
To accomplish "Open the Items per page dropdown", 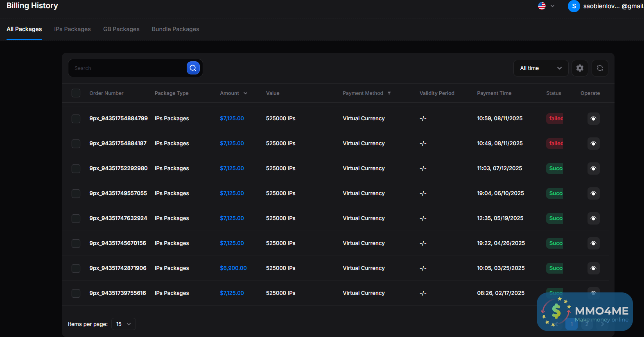I will tap(123, 324).
